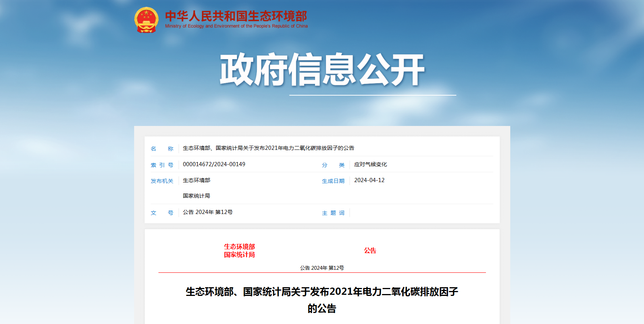
Task: Select the 分类 field label
Action: [x=333, y=165]
